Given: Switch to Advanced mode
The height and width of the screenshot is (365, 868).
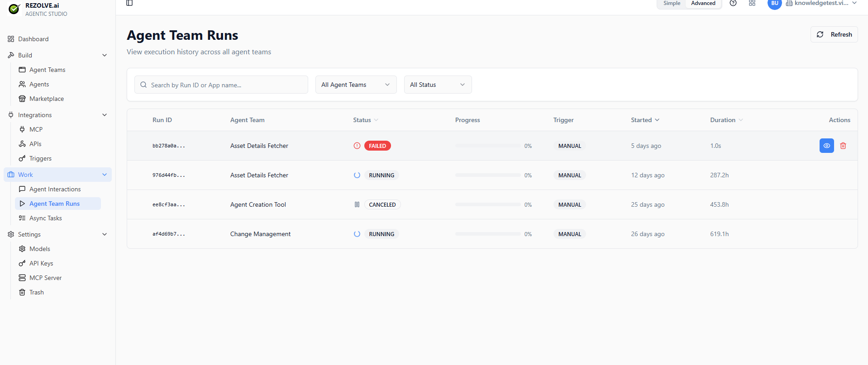Looking at the screenshot, I should click(703, 3).
